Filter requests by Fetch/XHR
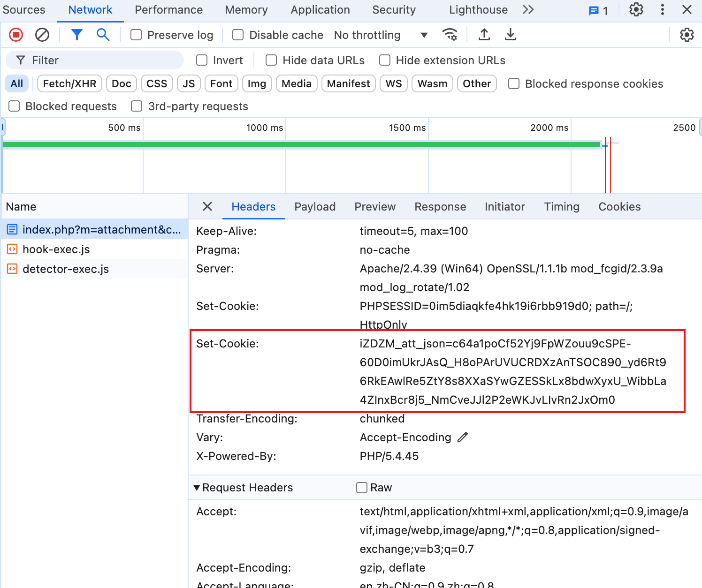This screenshot has height=588, width=702. (69, 83)
